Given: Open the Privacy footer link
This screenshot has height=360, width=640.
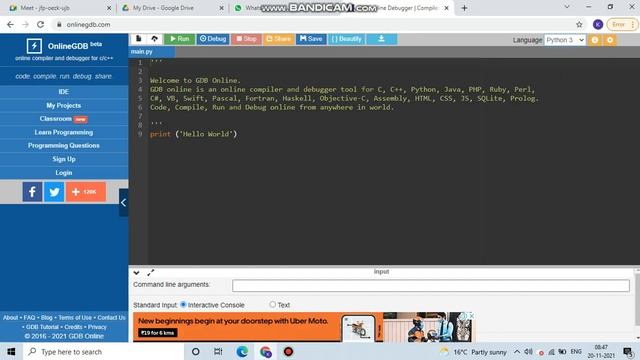Looking at the screenshot, I should coord(97,327).
